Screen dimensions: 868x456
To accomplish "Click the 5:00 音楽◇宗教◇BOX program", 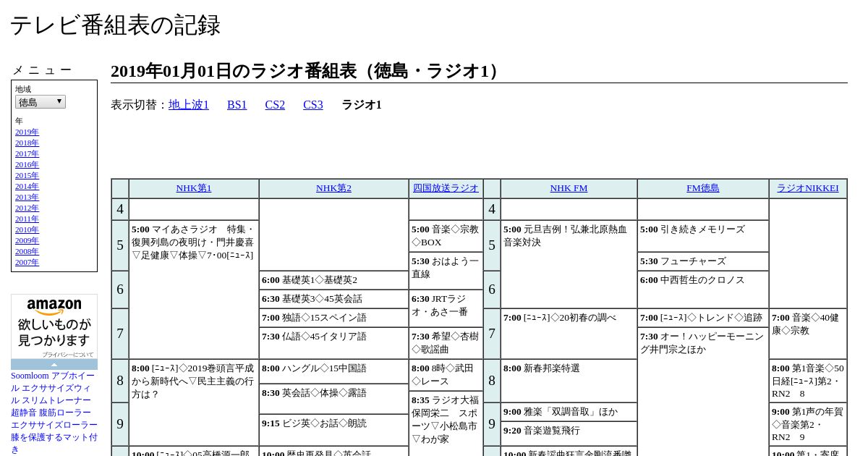I will click(446, 236).
